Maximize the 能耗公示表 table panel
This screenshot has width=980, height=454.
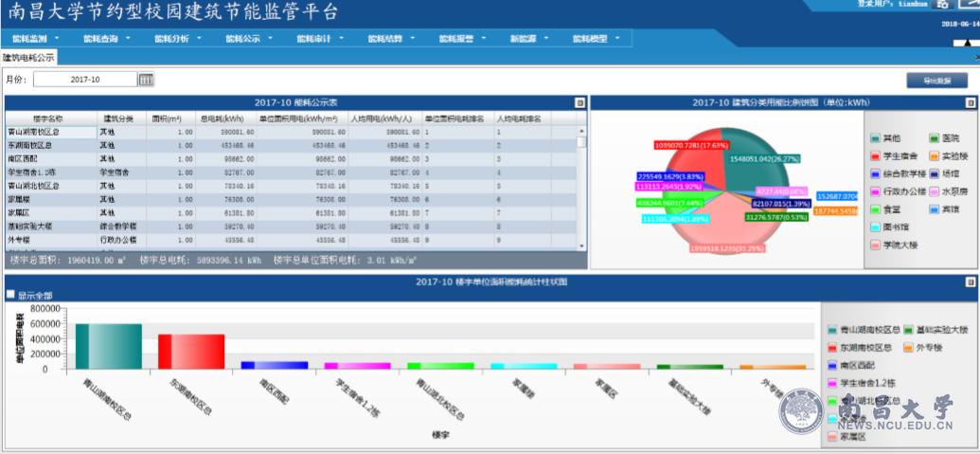579,102
